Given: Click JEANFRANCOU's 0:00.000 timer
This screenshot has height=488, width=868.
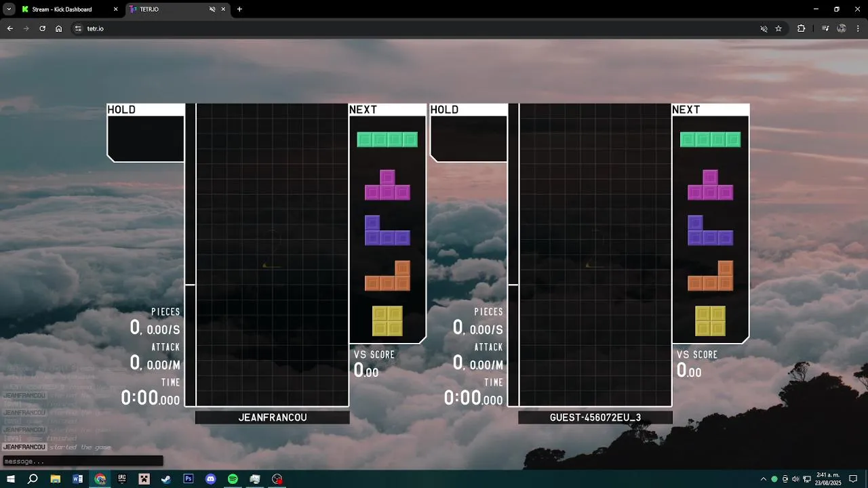Looking at the screenshot, I should pyautogui.click(x=151, y=398).
